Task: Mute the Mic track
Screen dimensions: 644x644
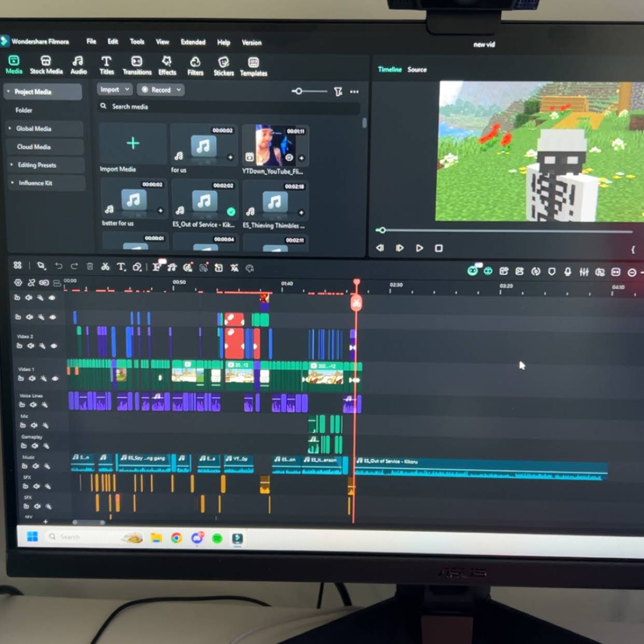Action: point(34,425)
